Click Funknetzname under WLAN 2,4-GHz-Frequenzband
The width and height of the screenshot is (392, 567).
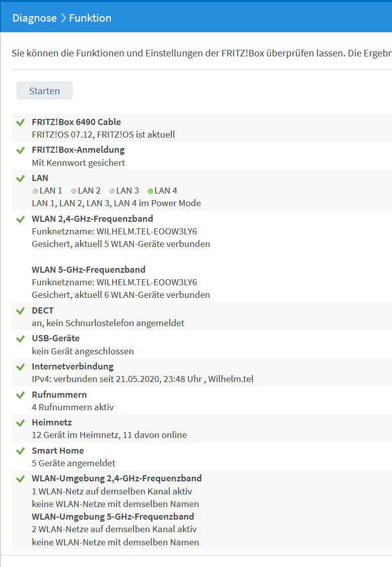pyautogui.click(x=114, y=231)
